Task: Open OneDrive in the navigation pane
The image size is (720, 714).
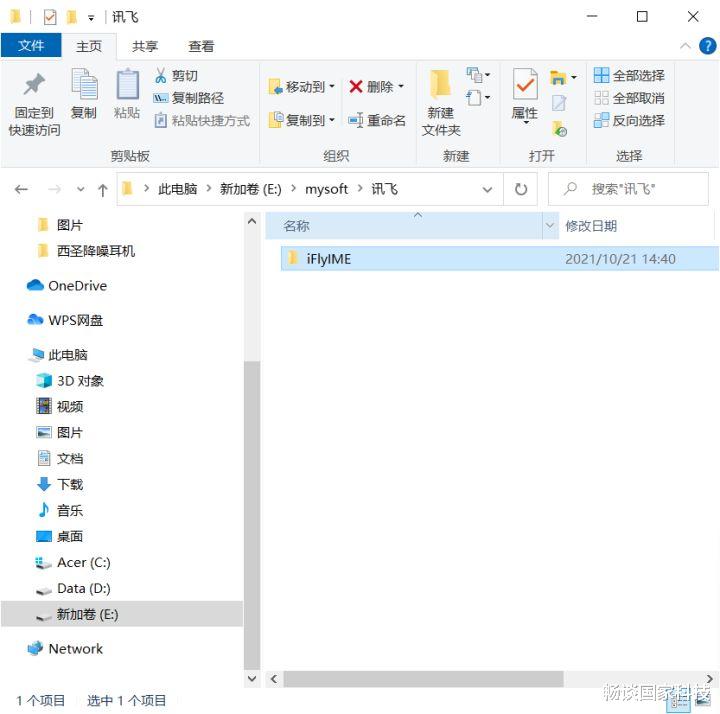Action: coord(67,286)
